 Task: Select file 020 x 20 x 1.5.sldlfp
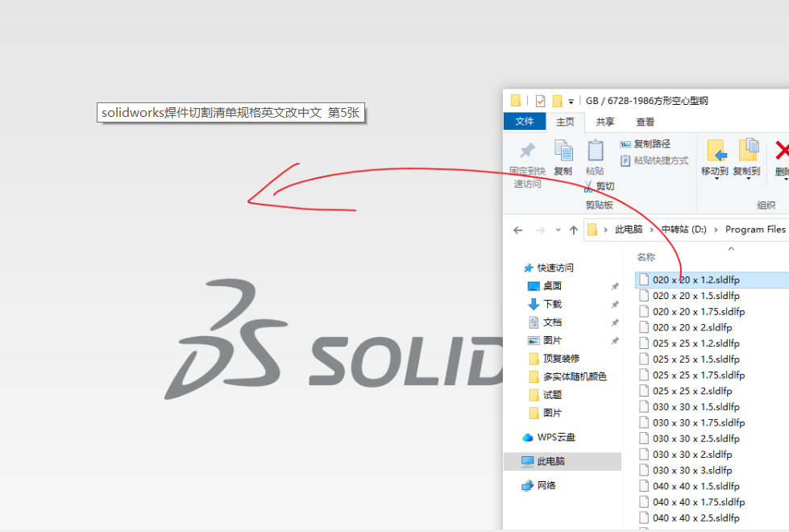point(696,296)
